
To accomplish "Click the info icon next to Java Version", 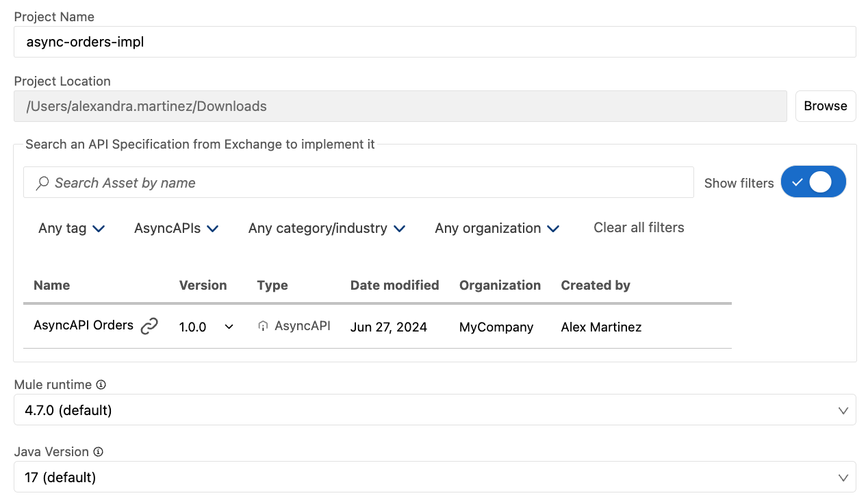I will [x=98, y=451].
